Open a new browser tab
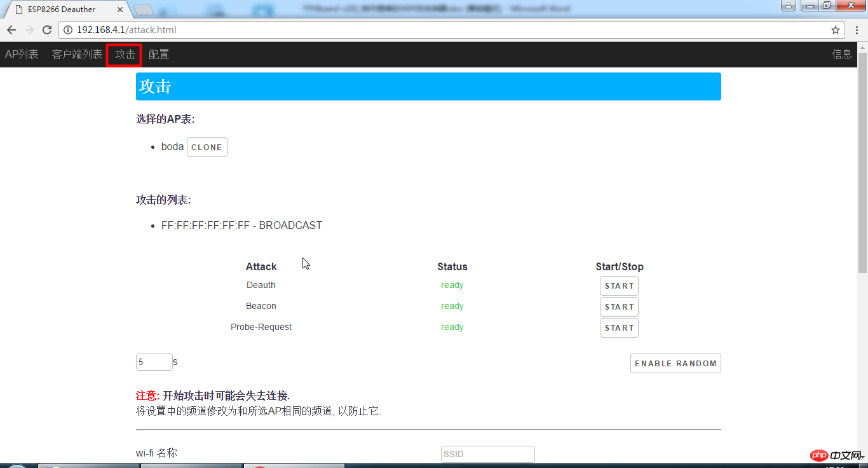This screenshot has height=468, width=868. (144, 10)
